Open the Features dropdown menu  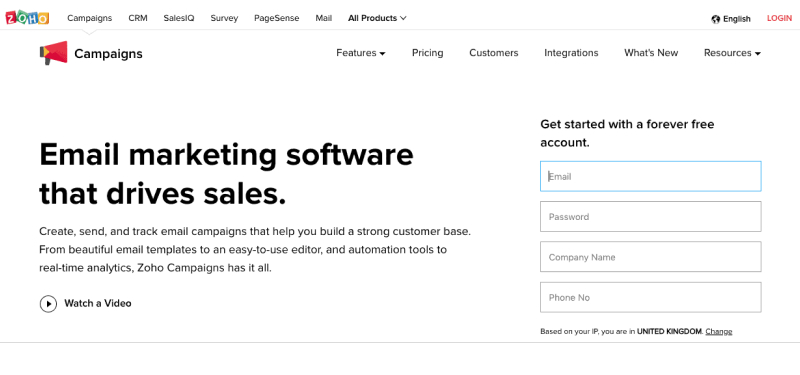pyautogui.click(x=361, y=53)
